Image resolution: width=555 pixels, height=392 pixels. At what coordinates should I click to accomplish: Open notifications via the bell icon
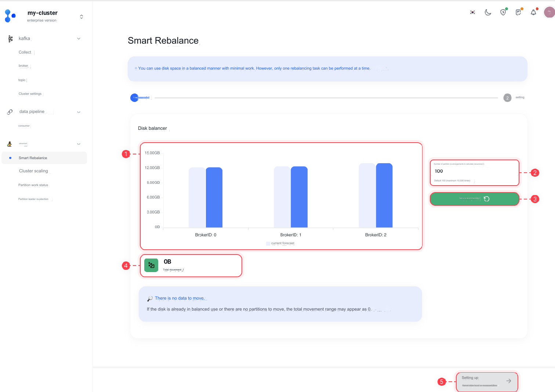tap(533, 12)
